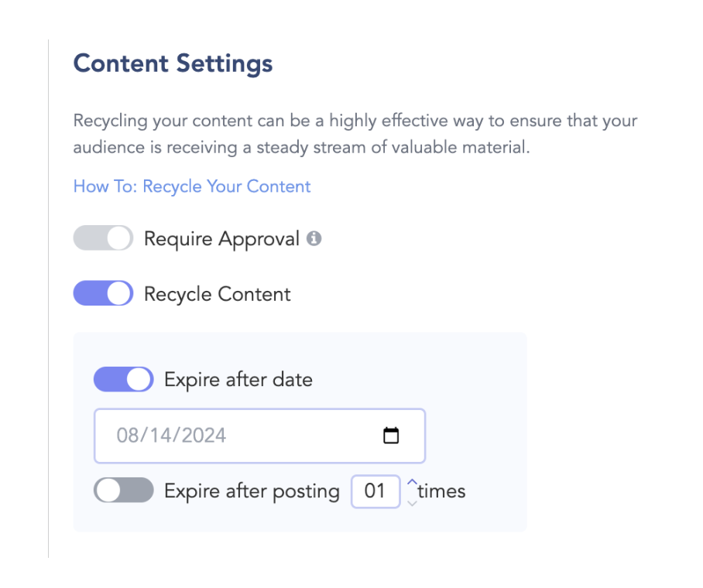Viewport: 703px width, 588px height.
Task: Click the Recycle Content label text
Action: [x=218, y=294]
